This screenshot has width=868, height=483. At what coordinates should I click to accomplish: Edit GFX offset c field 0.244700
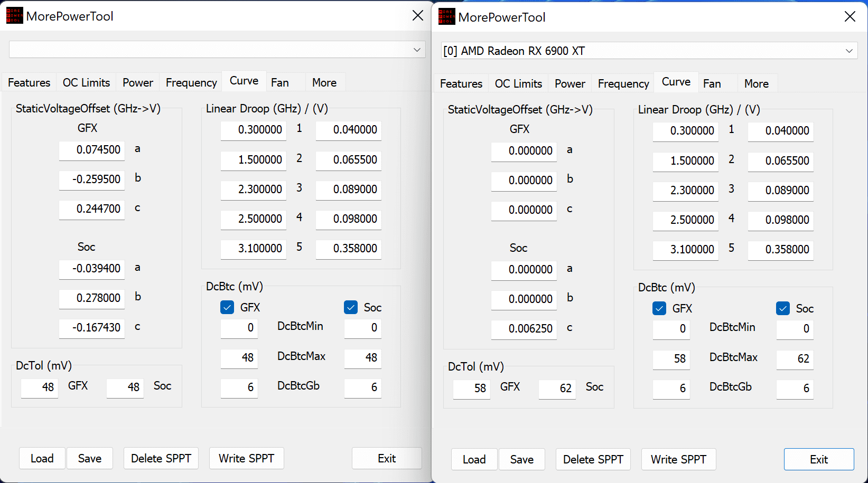point(92,209)
